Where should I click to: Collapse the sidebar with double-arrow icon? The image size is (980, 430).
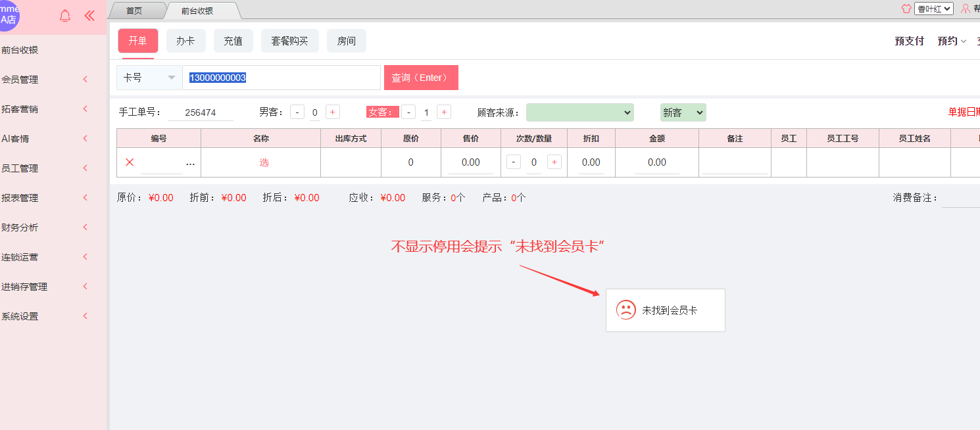click(90, 16)
